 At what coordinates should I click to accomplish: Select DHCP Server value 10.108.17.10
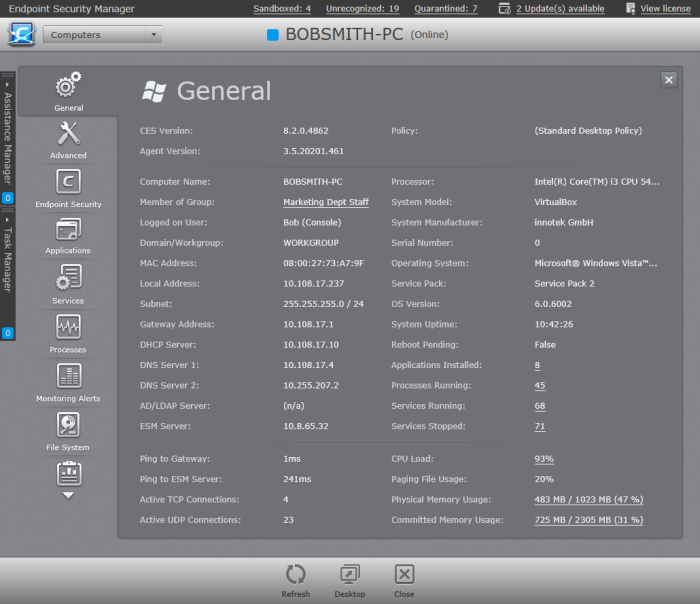[311, 345]
